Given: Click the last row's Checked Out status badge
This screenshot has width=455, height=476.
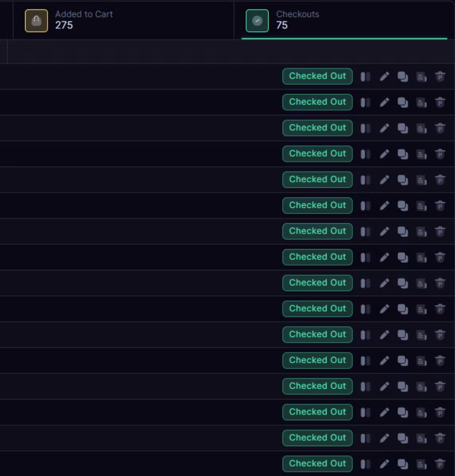Looking at the screenshot, I should click(317, 464).
